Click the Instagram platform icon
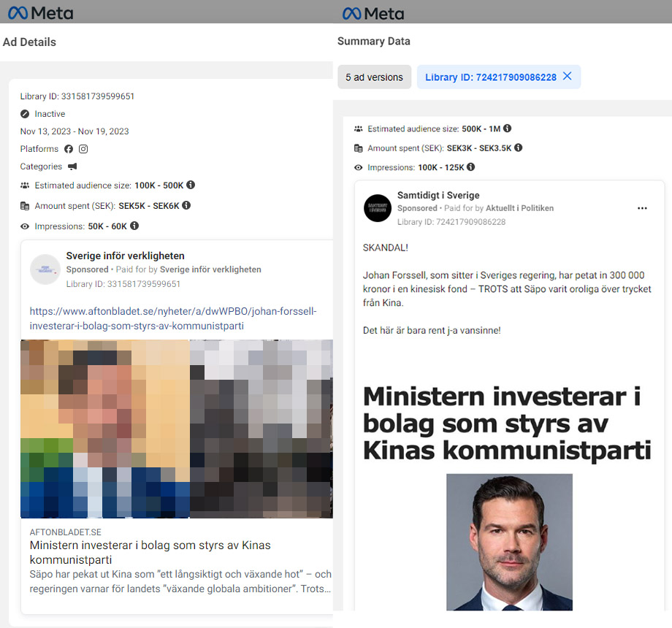Screen dimensions: 672x628 coord(83,149)
